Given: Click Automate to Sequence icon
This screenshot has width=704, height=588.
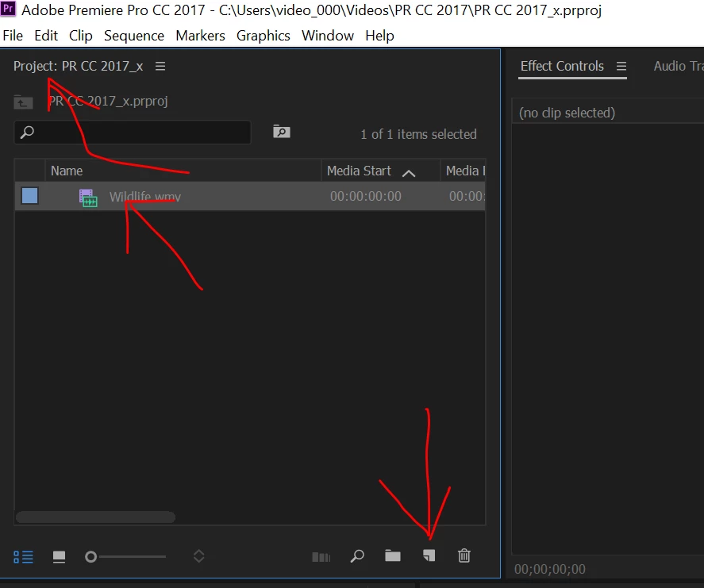Looking at the screenshot, I should pos(321,557).
